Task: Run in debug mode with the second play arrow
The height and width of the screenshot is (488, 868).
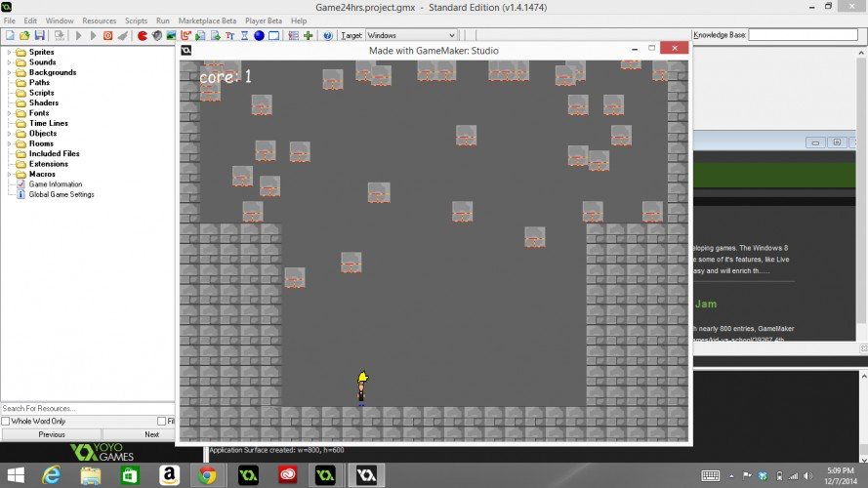Action: tap(93, 35)
